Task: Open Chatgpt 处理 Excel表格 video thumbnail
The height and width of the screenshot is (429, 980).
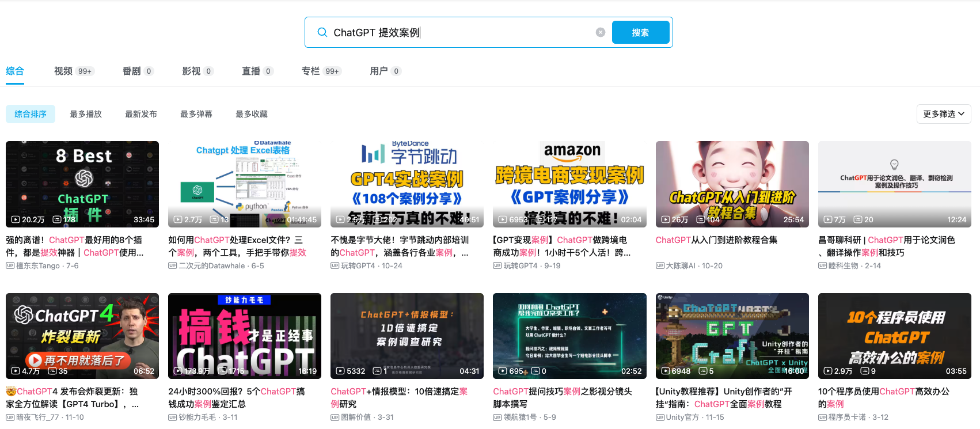Action: (245, 184)
